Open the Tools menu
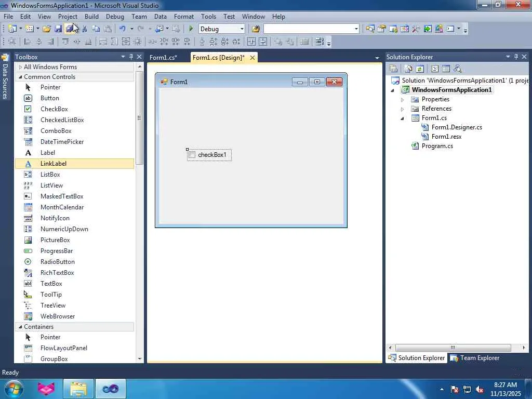Viewport: 532px width, 399px height. (208, 16)
